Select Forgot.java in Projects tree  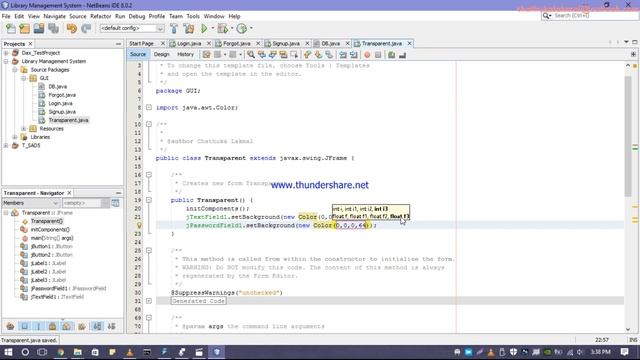[x=62, y=95]
